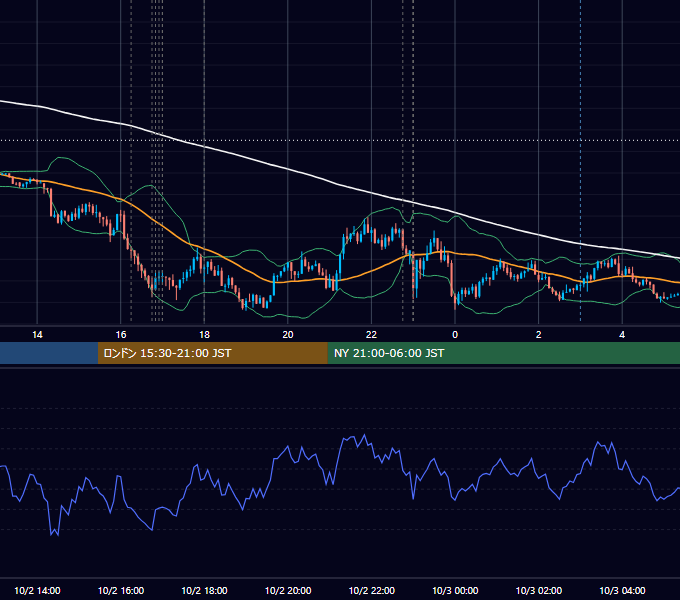
Task: Select the ロンドン 15:30-21:00 JST session bar
Action: (212, 353)
